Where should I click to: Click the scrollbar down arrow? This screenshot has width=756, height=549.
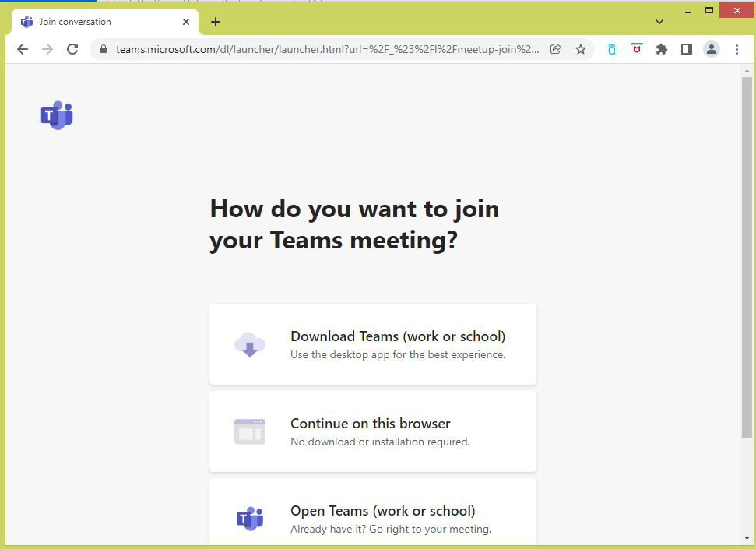[747, 538]
